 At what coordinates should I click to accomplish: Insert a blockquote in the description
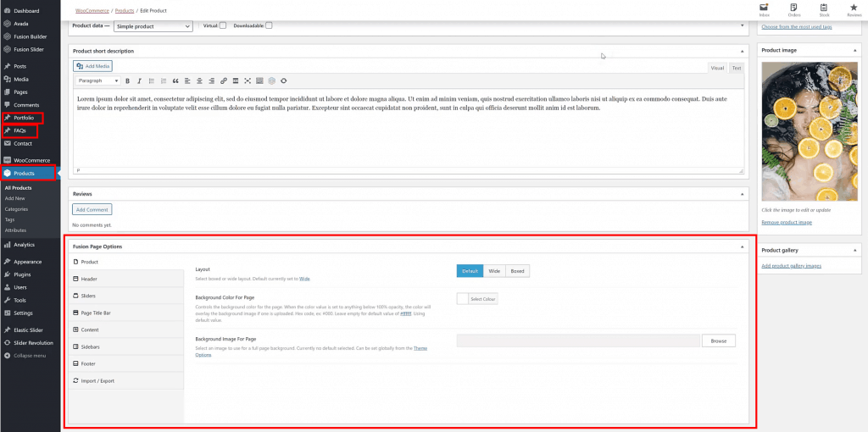point(175,80)
